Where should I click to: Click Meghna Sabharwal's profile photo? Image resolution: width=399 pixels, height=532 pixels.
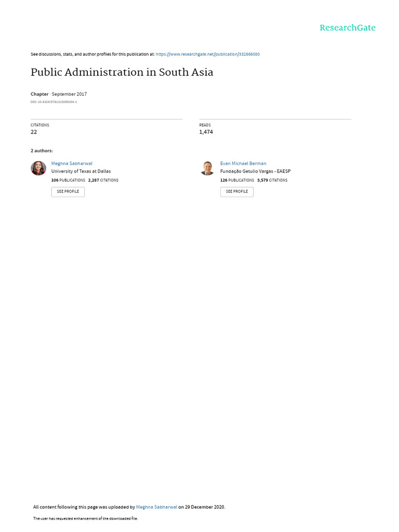[38, 168]
